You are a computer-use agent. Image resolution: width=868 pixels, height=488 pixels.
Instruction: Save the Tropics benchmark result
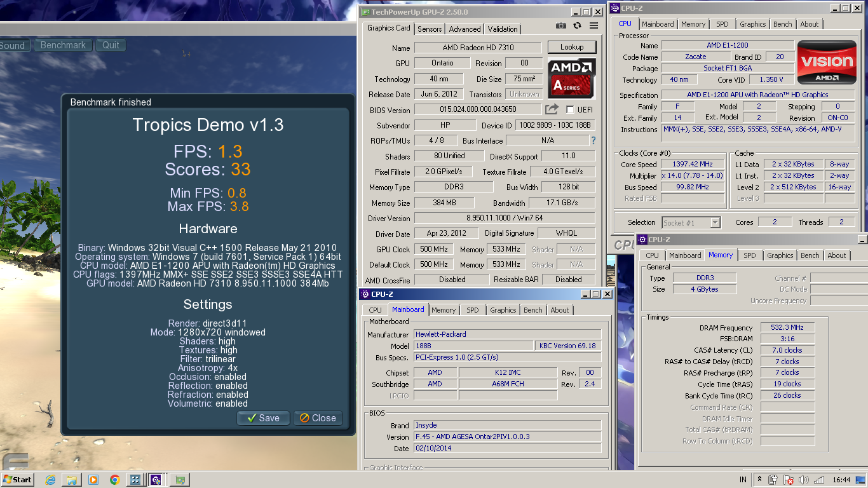tap(263, 418)
